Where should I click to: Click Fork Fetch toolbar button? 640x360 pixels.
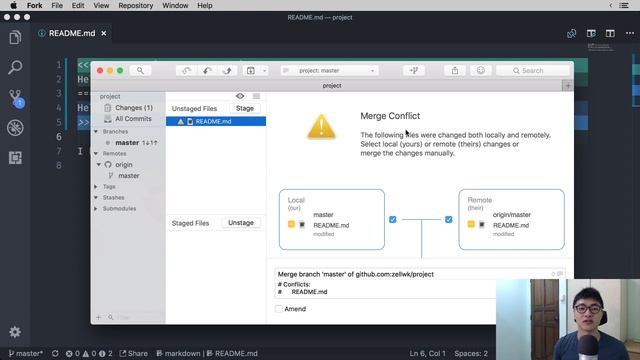(187, 71)
